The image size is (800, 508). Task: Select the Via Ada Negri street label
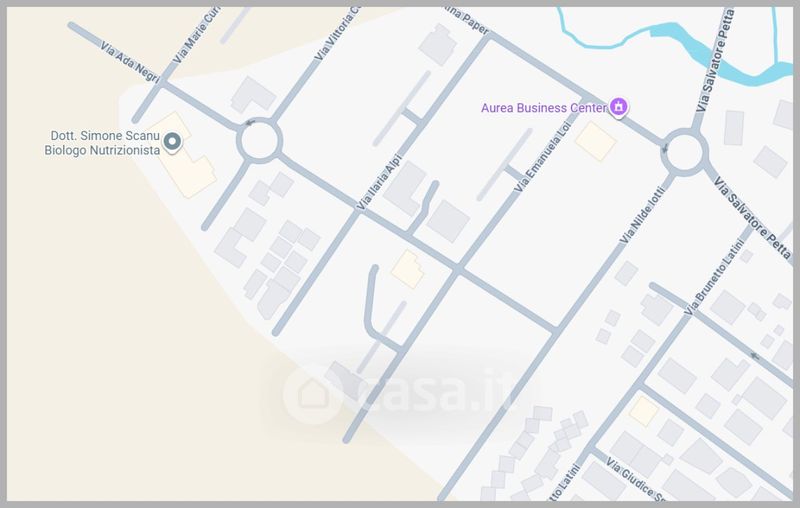tap(130, 62)
